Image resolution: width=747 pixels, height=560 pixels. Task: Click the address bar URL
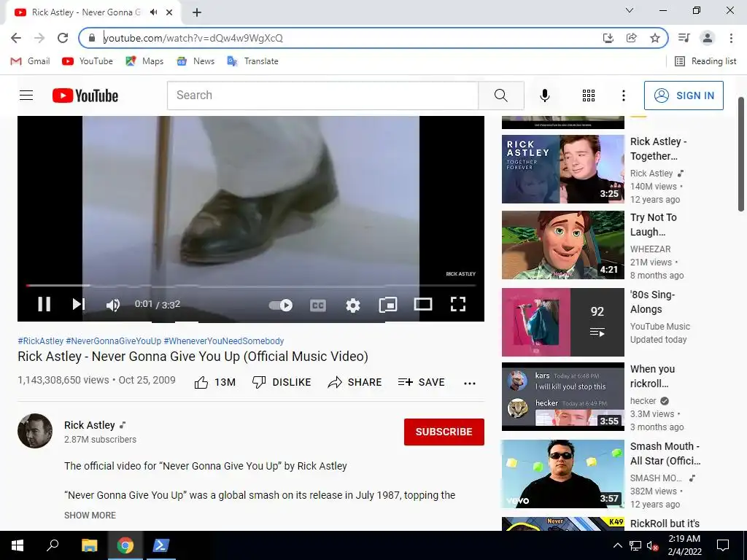[x=193, y=38]
